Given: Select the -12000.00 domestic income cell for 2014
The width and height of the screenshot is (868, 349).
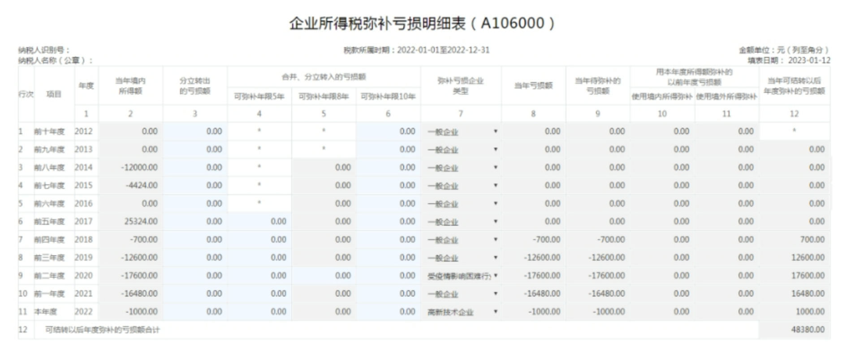Looking at the screenshot, I should pos(130,167).
